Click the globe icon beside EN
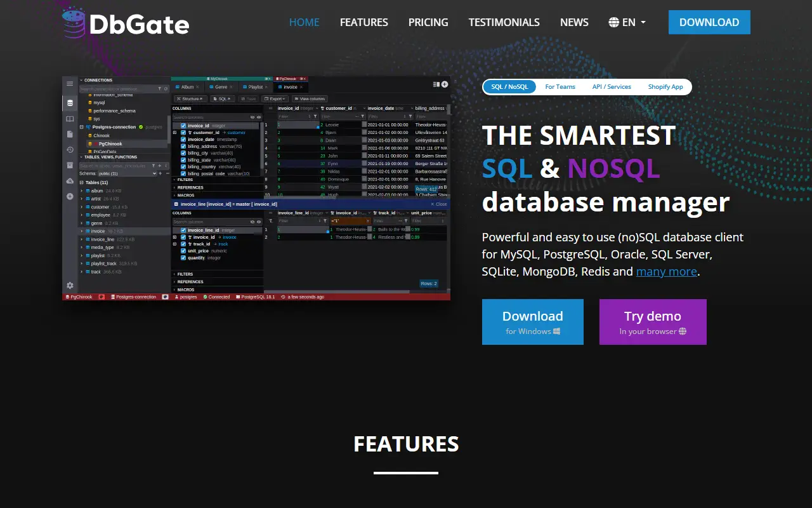The image size is (812, 508). 613,22
